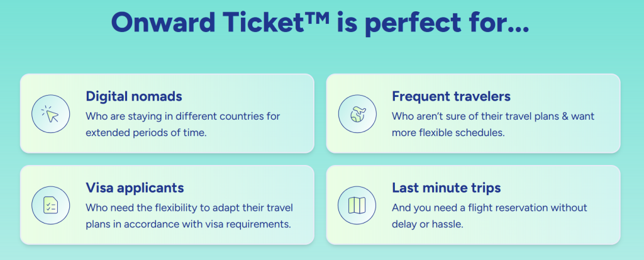Image resolution: width=644 pixels, height=260 pixels.
Task: Click the folded map icon for Last minute trips
Action: (x=356, y=205)
